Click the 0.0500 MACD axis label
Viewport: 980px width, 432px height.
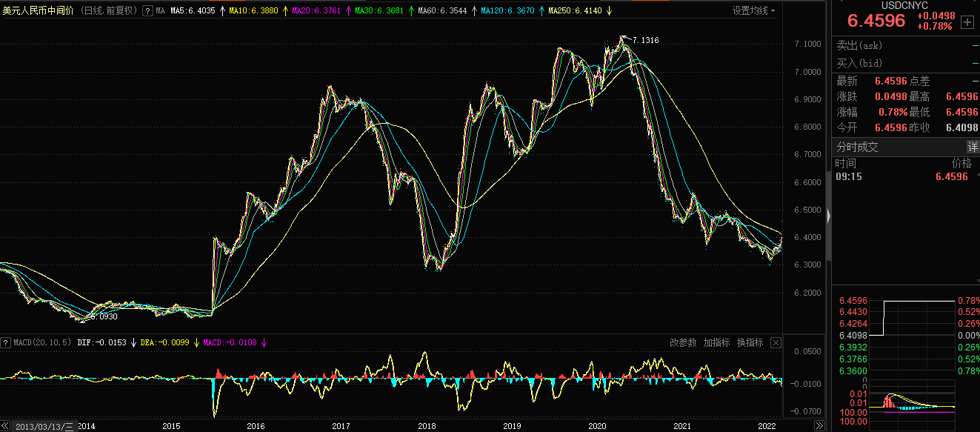click(807, 352)
